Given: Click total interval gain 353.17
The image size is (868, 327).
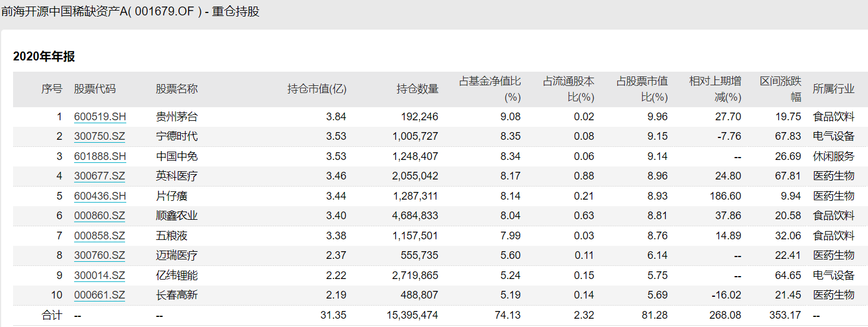Looking at the screenshot, I should [x=786, y=316].
